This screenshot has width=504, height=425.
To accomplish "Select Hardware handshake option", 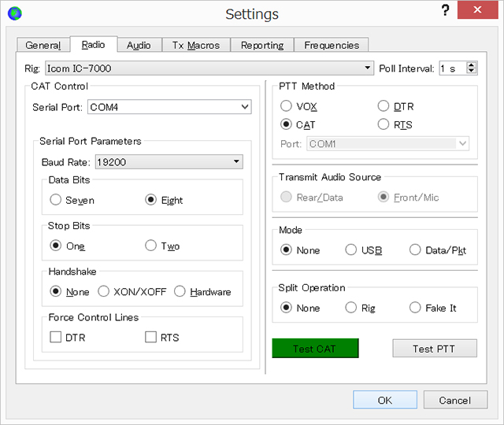I will click(180, 292).
